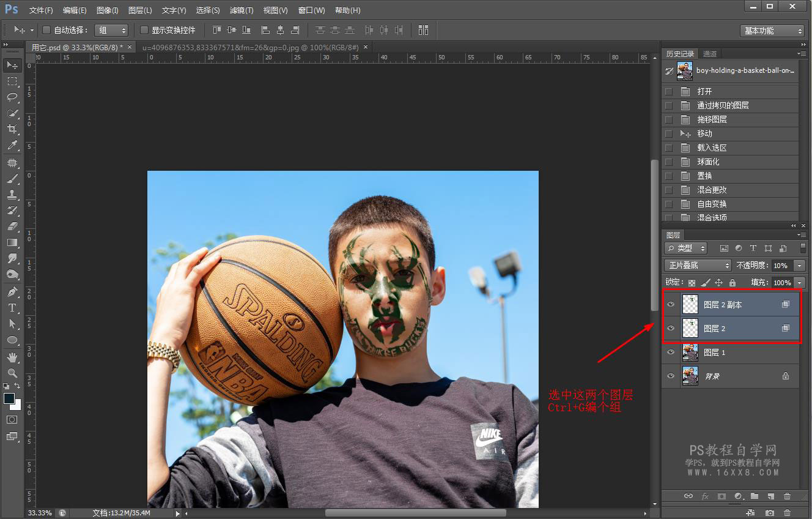Select the Lasso tool
The image size is (812, 519).
tap(12, 97)
